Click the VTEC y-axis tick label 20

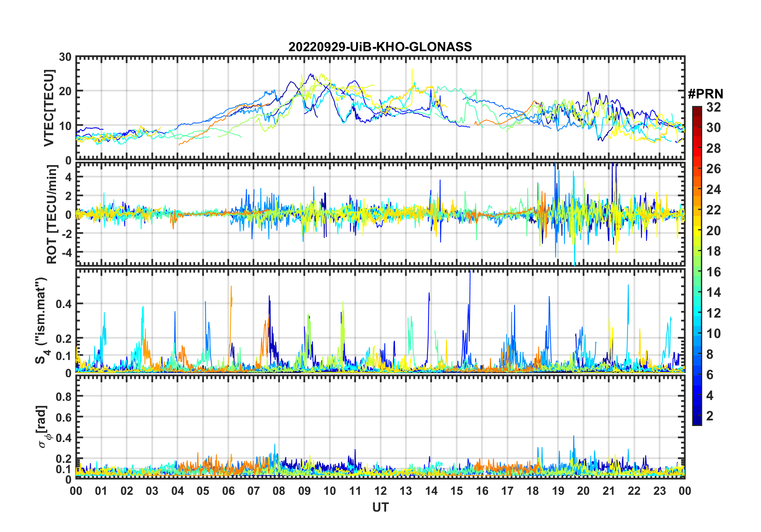tap(65, 91)
